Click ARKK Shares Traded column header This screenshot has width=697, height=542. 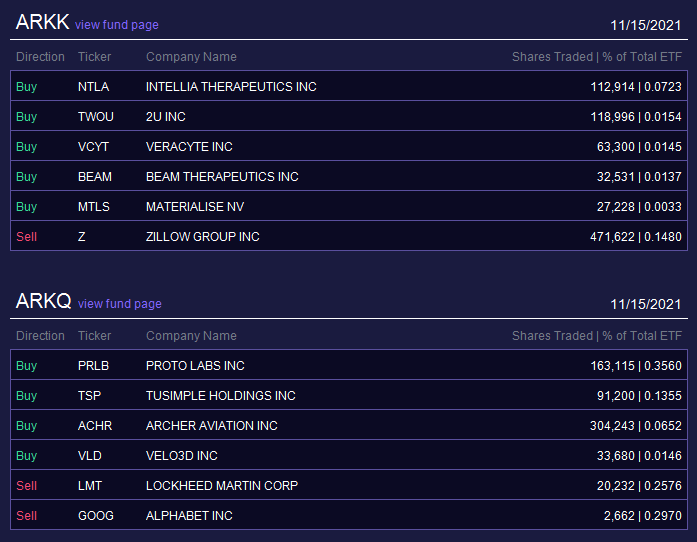[597, 57]
